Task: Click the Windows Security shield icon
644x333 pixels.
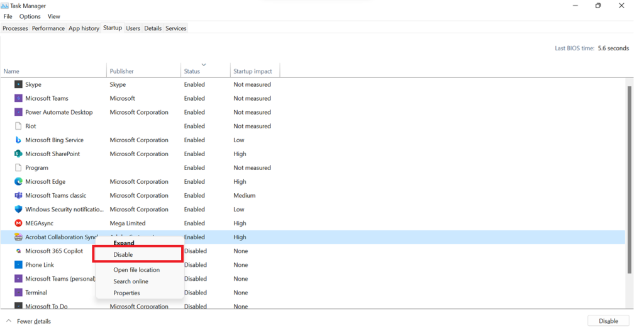Action: pos(18,209)
